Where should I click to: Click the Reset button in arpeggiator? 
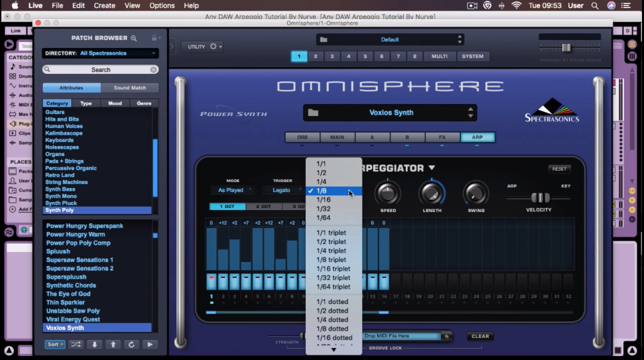[x=559, y=169]
